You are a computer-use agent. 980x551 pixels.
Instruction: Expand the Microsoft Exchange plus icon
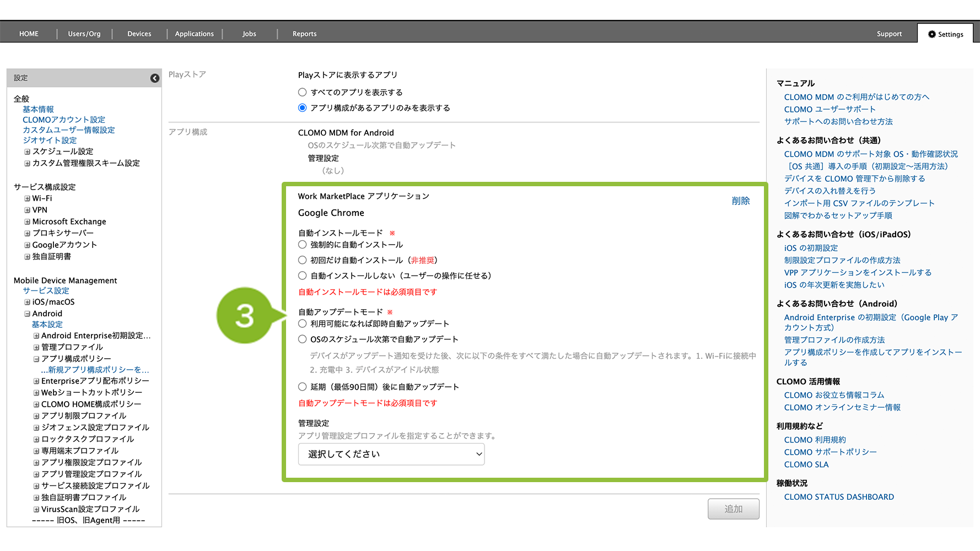pyautogui.click(x=27, y=222)
